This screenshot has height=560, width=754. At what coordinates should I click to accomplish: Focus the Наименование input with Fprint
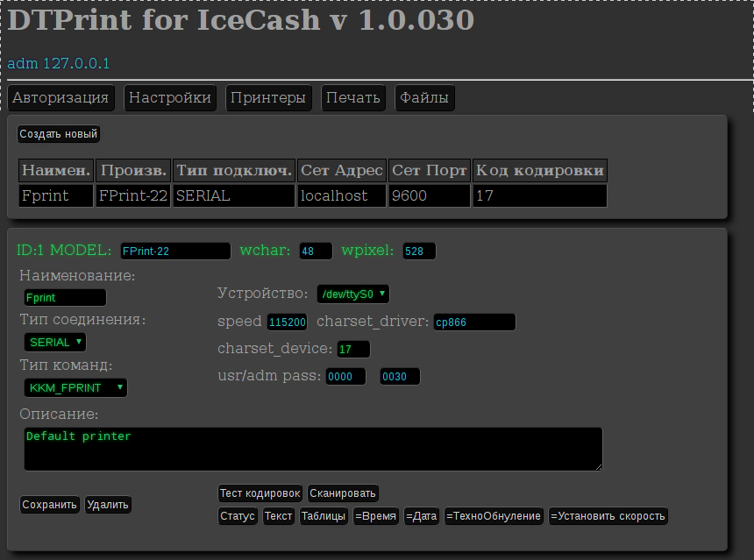click(x=65, y=298)
